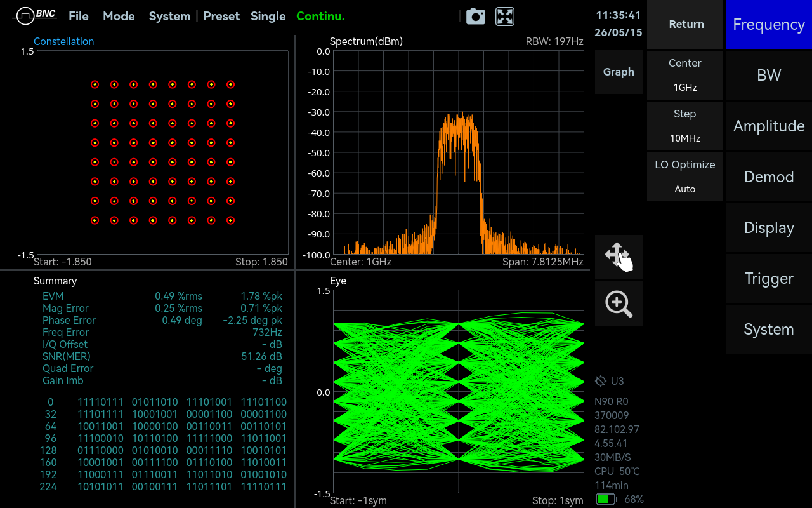This screenshot has width=812, height=508.
Task: Open the System menu in top bar
Action: [x=169, y=17]
